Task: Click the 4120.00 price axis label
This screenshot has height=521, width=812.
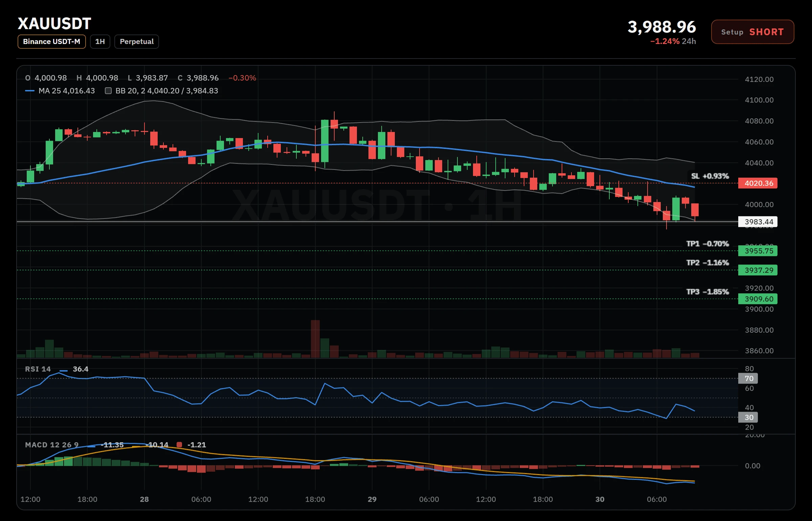Action: (759, 79)
